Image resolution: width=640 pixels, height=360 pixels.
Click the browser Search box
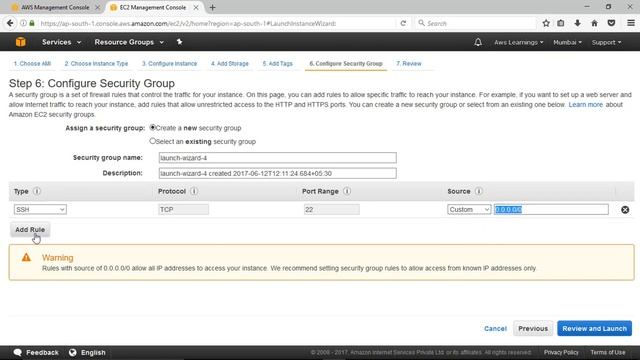point(476,23)
